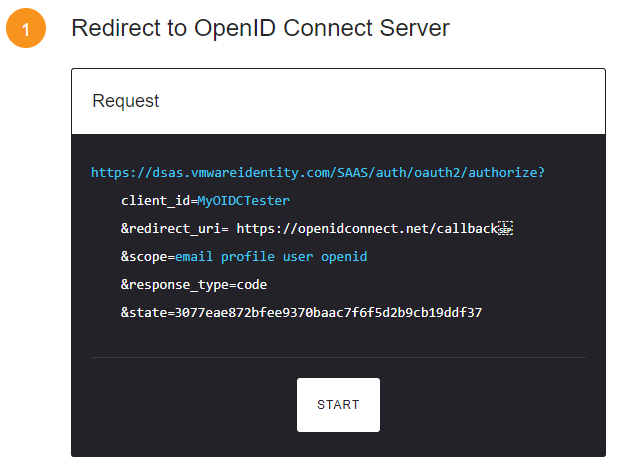Click the small icon after the callback URL
The image size is (635, 473).
point(505,229)
